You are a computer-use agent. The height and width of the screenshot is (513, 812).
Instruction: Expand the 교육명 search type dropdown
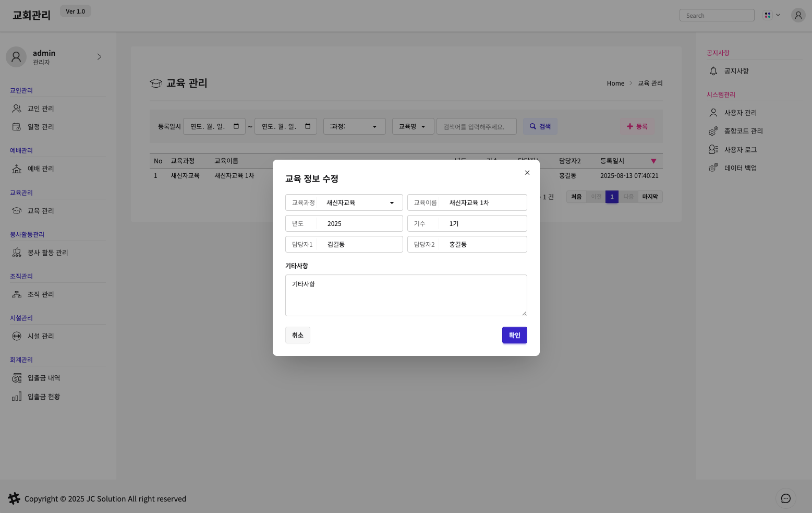pyautogui.click(x=413, y=126)
